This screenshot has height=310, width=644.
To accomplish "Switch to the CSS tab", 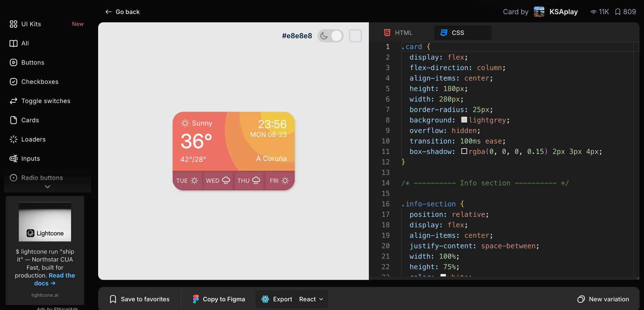I will pyautogui.click(x=463, y=33).
